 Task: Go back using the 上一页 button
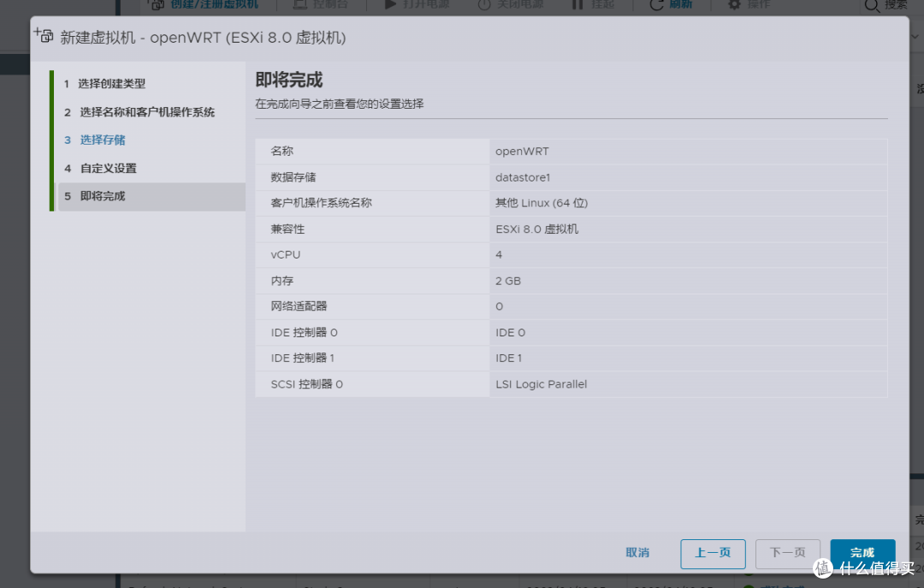pyautogui.click(x=713, y=554)
